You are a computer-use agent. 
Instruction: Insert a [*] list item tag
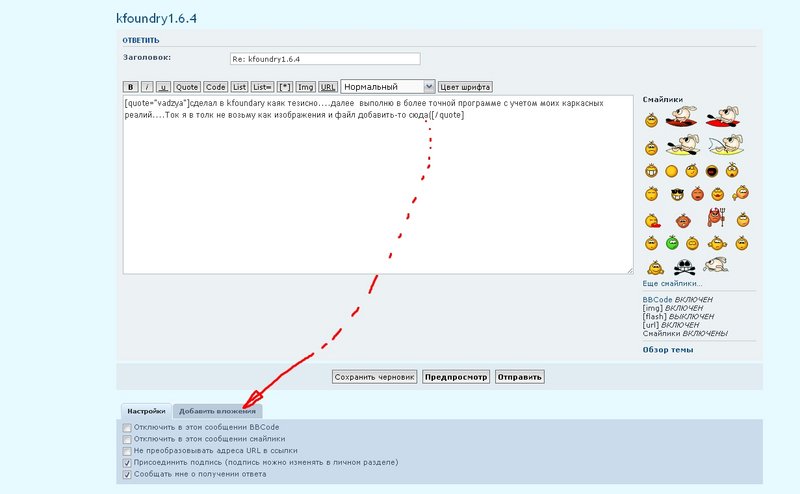[285, 87]
